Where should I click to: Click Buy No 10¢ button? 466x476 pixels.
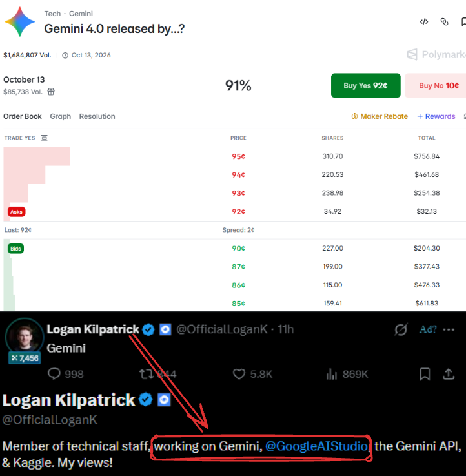pos(436,86)
